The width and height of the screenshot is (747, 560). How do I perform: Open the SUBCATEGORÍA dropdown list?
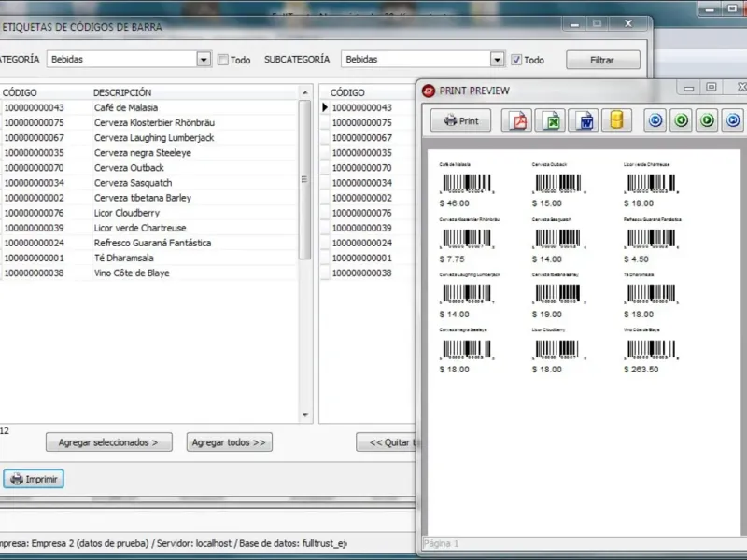pos(498,60)
